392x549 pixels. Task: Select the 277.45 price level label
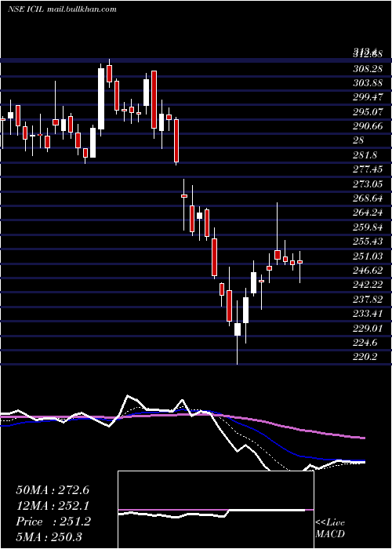click(x=368, y=169)
